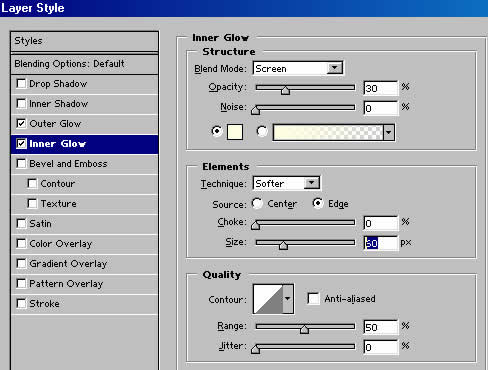This screenshot has height=370, width=488.
Task: Click the Size value input field
Action: pyautogui.click(x=381, y=243)
